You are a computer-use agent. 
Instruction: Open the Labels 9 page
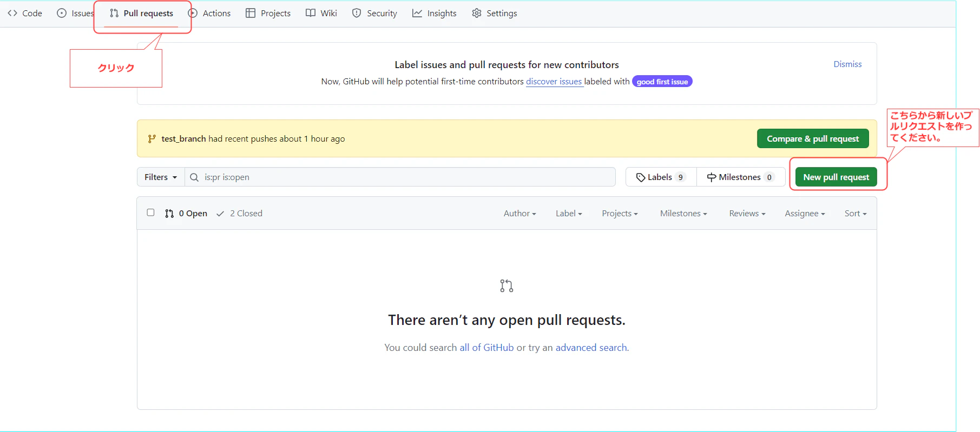click(661, 177)
